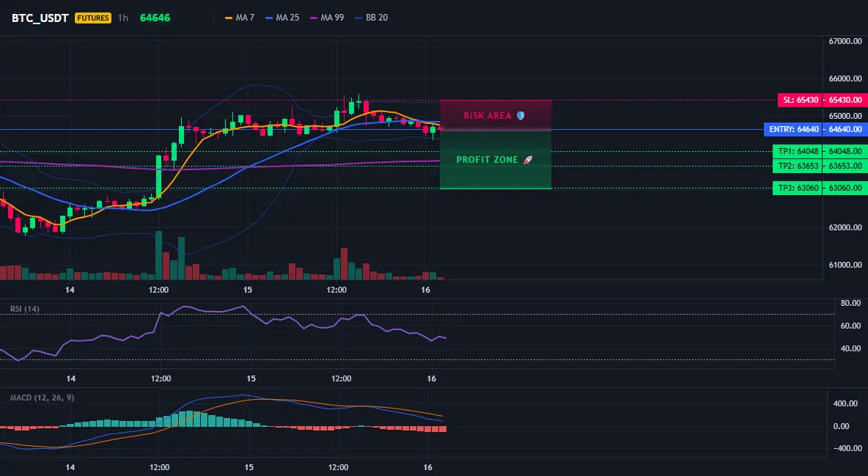Click the 60.00 level on the RSI axis
The image size is (868, 476).
tap(850, 326)
